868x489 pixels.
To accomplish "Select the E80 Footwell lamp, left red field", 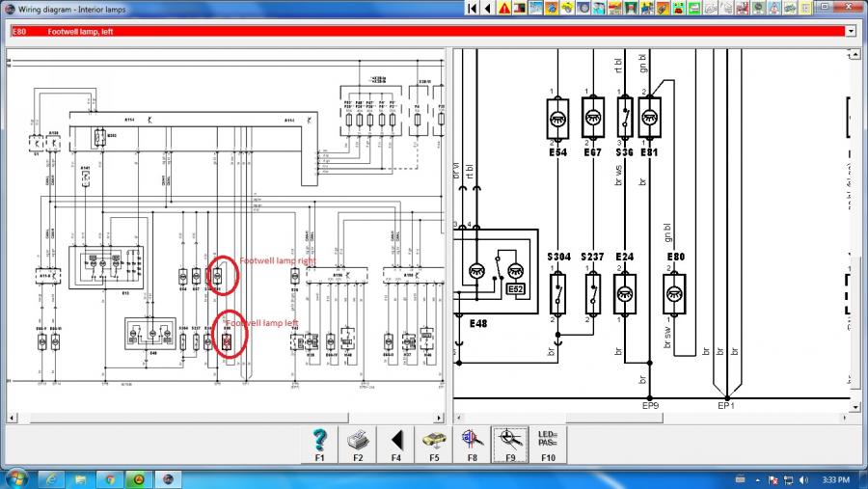I will (428, 32).
